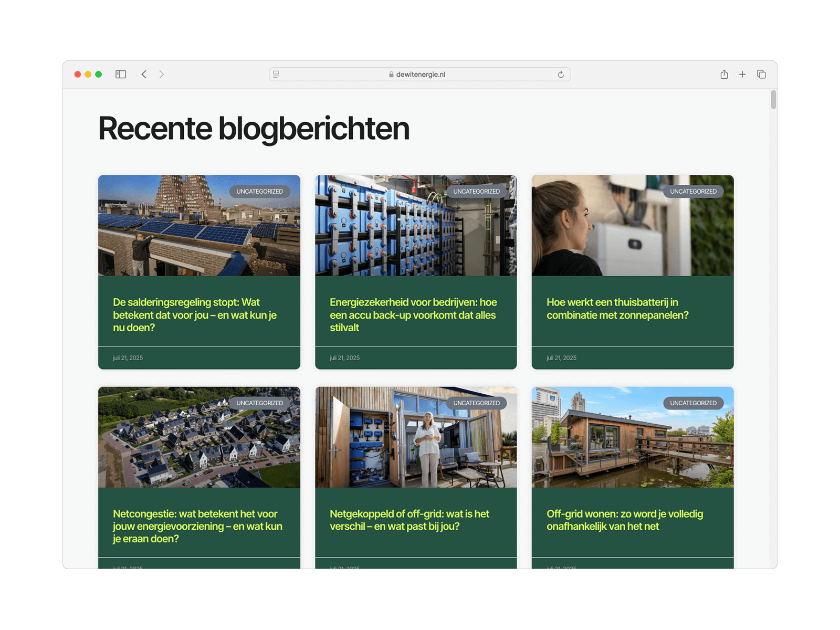This screenshot has height=630, width=840.
Task: Open Energiezekerheid voor bedrijven article
Action: click(413, 315)
